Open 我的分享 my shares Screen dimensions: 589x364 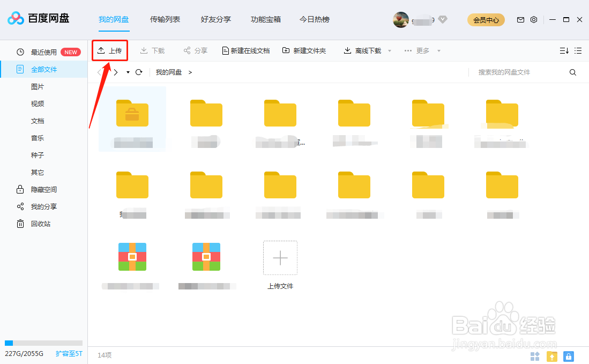click(44, 206)
